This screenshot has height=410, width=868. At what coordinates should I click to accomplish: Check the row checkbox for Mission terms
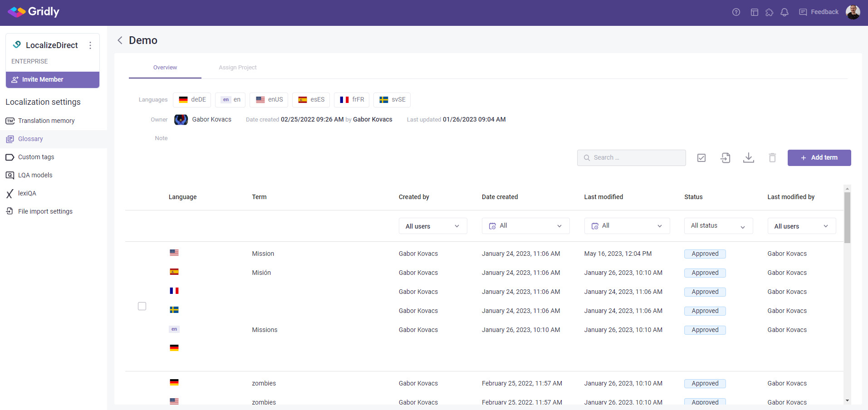point(142,306)
